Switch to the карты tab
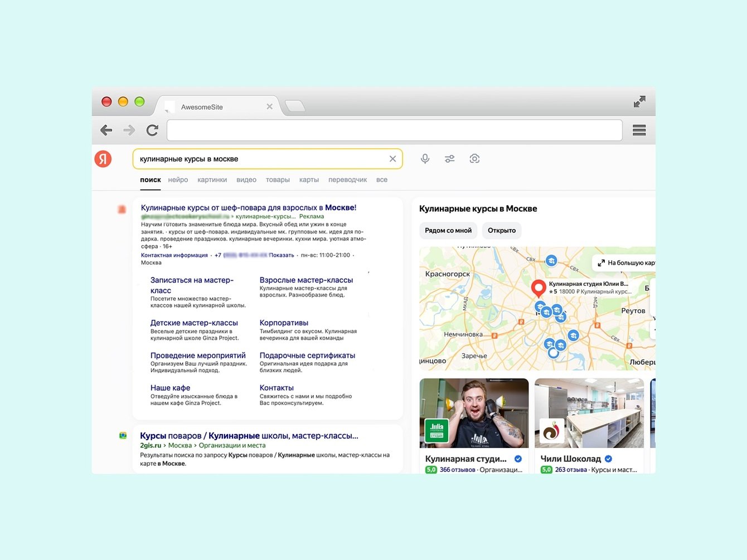Image resolution: width=747 pixels, height=560 pixels. [x=309, y=180]
